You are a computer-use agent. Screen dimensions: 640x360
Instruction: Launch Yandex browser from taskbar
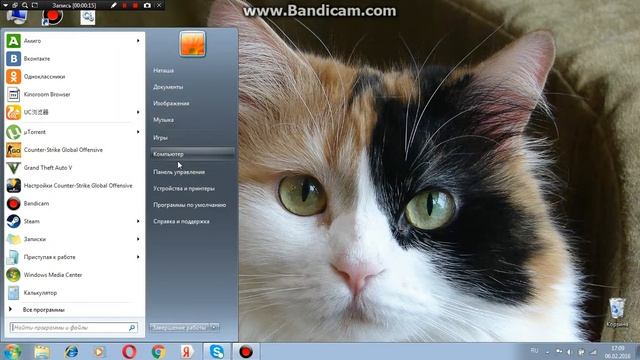pyautogui.click(x=187, y=351)
